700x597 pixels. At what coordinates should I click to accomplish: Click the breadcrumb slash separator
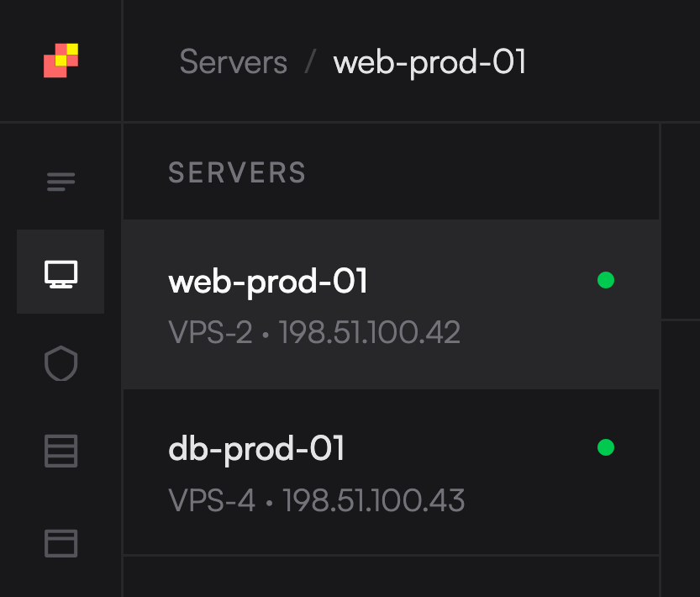click(310, 62)
